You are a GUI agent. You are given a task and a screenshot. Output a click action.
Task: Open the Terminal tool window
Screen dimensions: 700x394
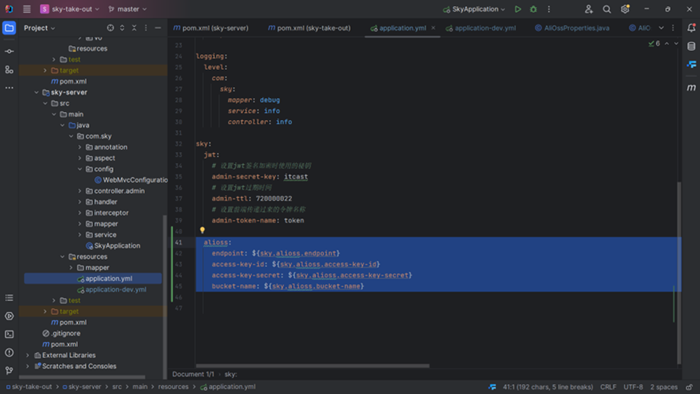[x=9, y=334]
